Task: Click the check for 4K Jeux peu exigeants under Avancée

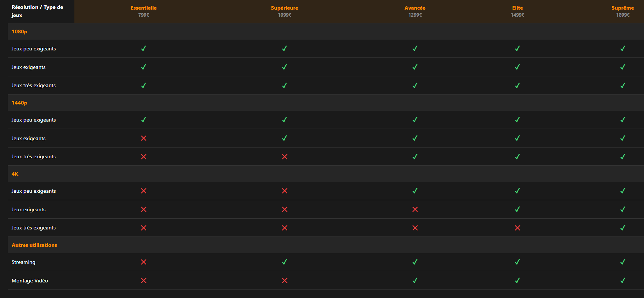Action: 415,191
